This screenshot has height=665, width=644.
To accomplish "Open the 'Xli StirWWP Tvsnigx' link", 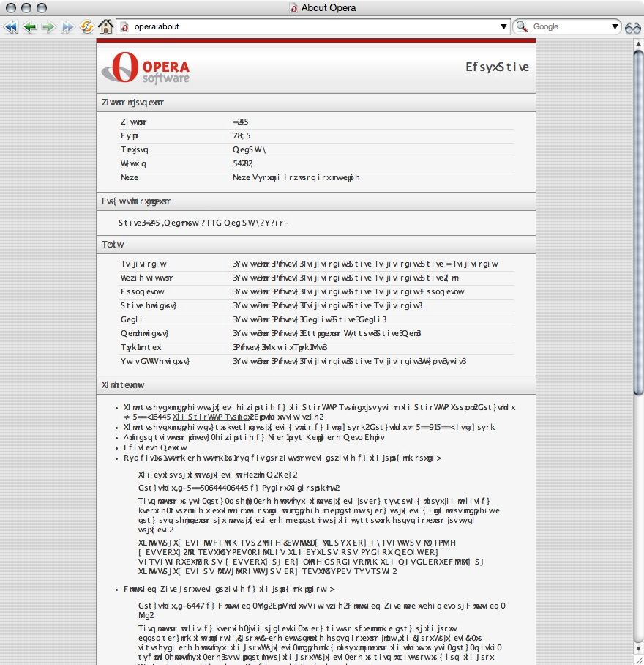I will coord(212,417).
